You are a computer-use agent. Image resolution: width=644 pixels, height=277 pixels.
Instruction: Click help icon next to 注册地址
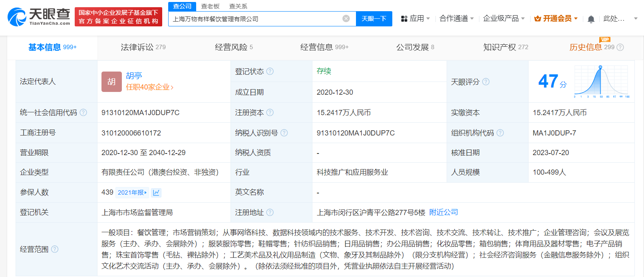[x=270, y=213]
